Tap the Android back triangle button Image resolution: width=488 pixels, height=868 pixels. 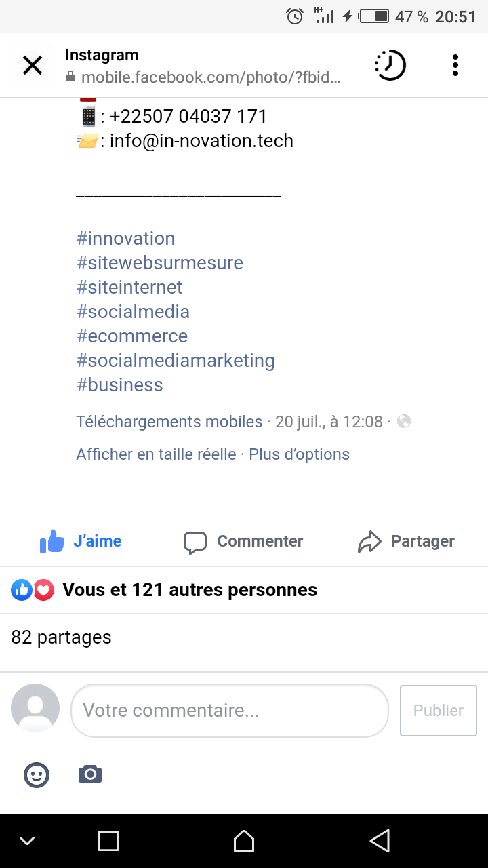click(x=380, y=841)
